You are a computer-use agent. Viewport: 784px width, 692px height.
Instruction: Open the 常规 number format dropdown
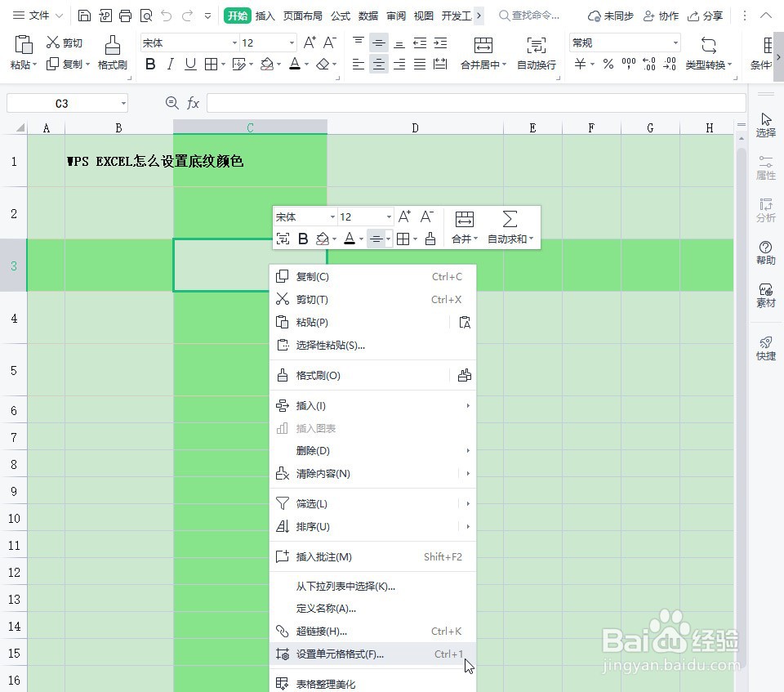(x=623, y=42)
